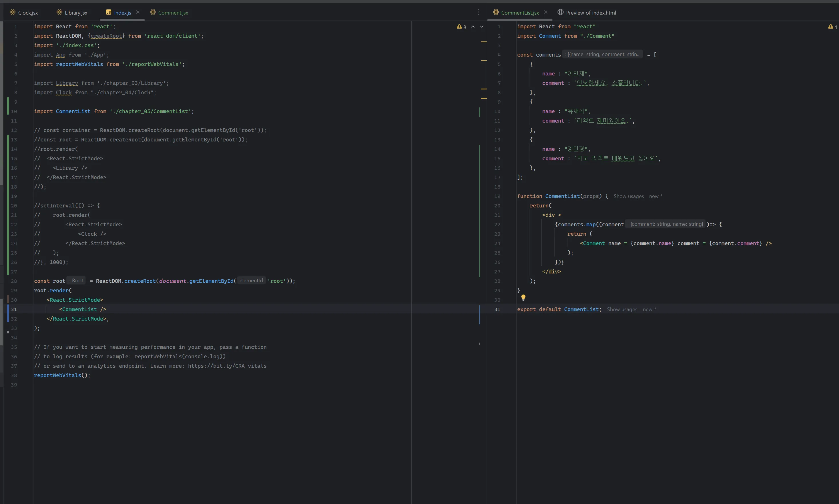
Task: Click the globe icon on Preview tab
Action: click(560, 12)
